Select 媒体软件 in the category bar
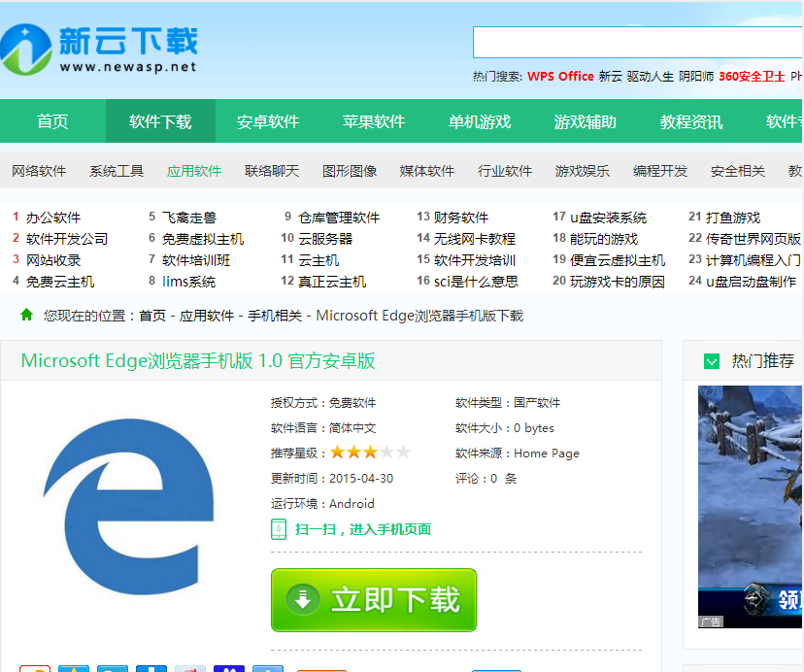This screenshot has width=804, height=672. click(x=427, y=169)
